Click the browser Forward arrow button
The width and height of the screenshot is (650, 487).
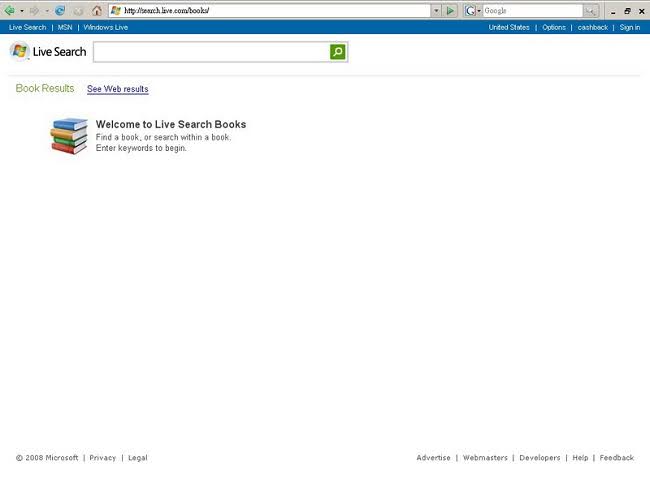coord(33,10)
